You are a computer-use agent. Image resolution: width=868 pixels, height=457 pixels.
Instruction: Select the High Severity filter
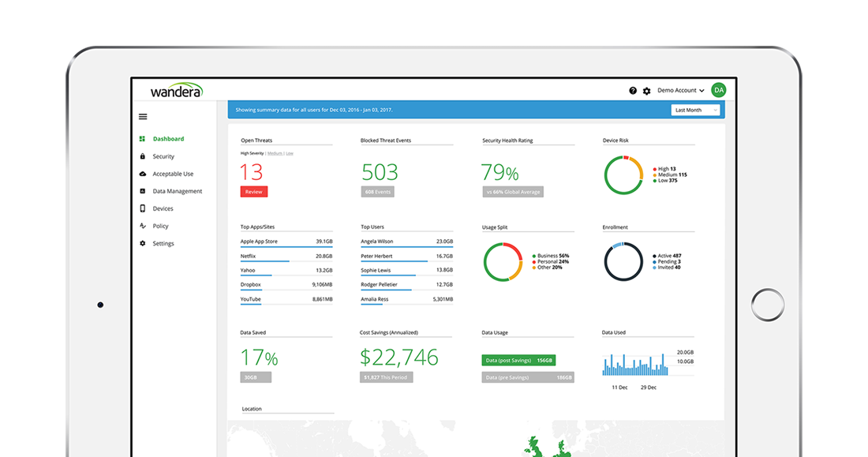(252, 153)
